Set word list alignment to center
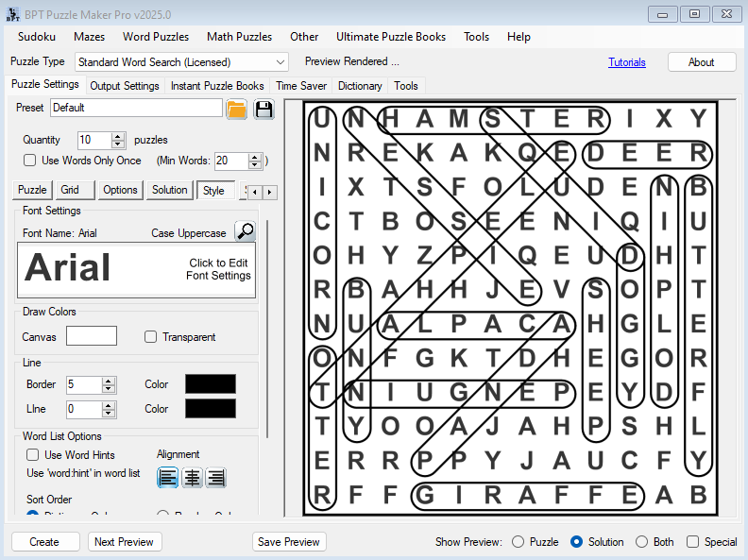748x560 pixels. point(192,478)
